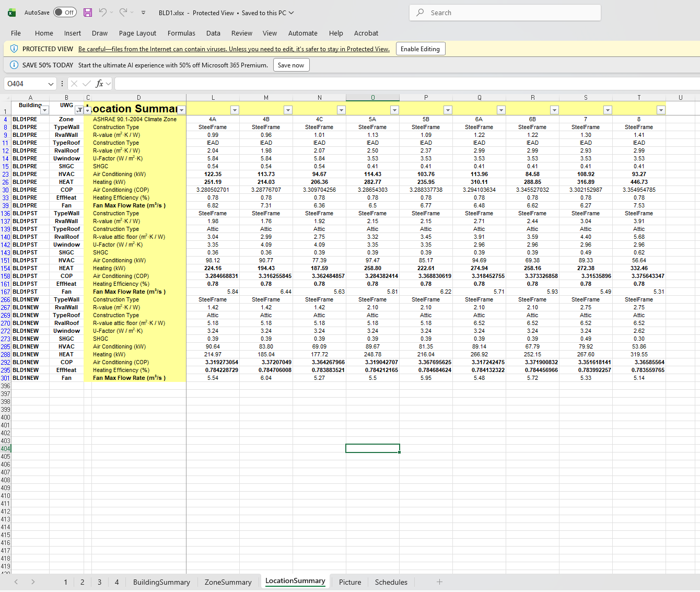Screen dimensions: 700x592
Task: Open filter dropdown in column L header
Action: (x=235, y=110)
